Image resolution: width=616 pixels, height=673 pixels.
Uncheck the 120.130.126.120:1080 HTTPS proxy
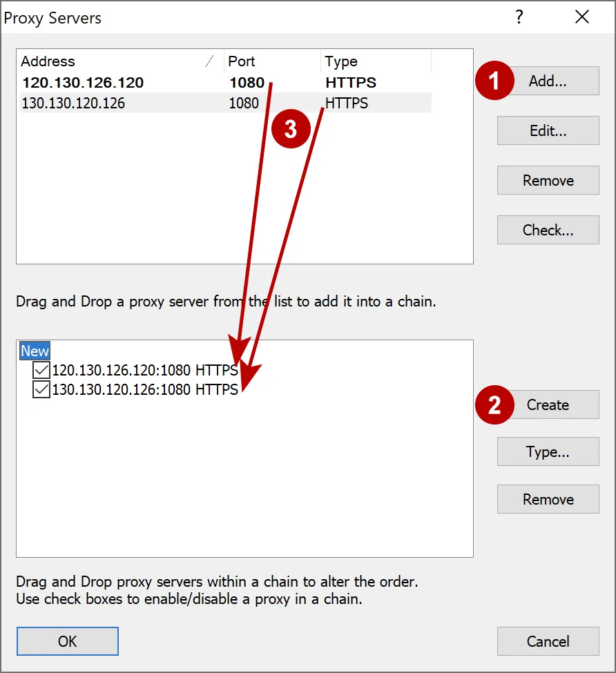[40, 370]
